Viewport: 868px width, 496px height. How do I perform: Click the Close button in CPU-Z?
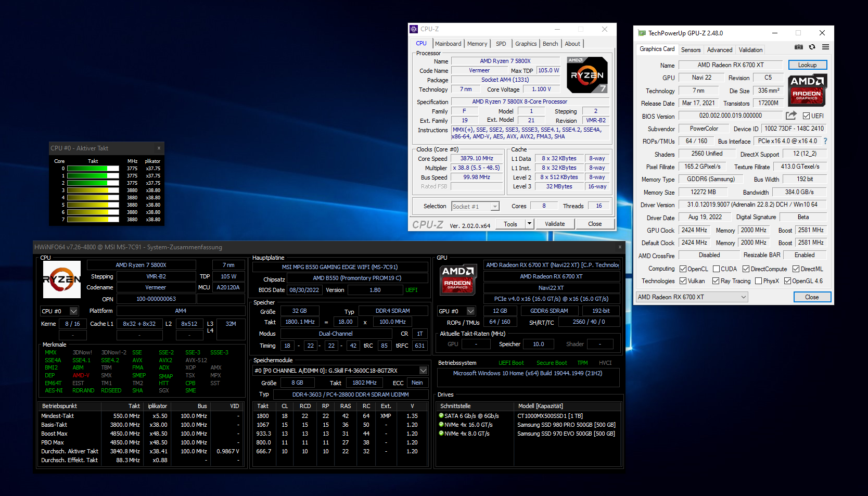(595, 224)
